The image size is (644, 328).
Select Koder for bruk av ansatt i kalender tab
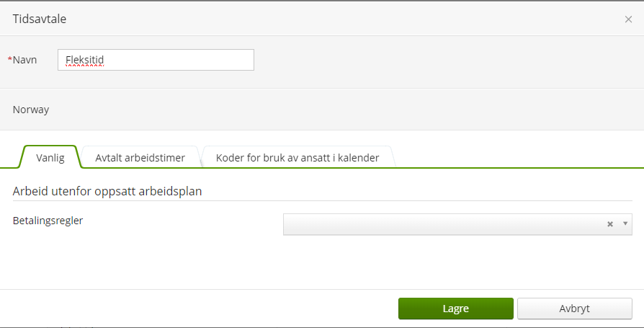click(297, 158)
